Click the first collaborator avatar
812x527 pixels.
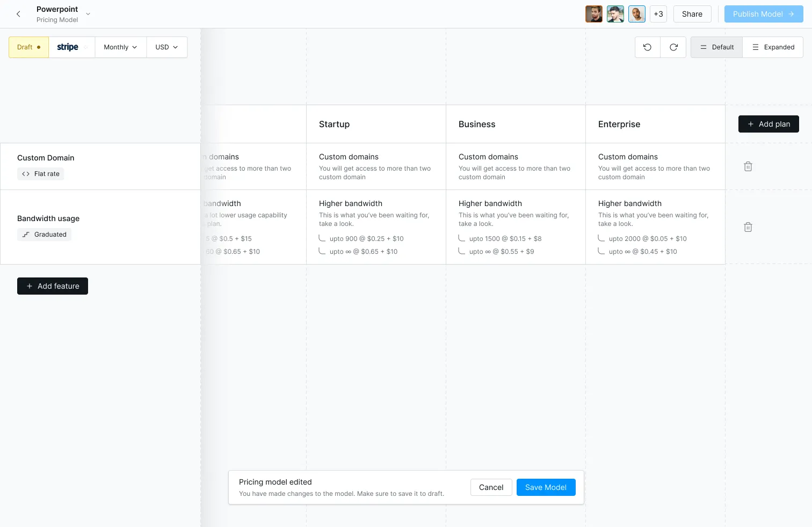[593, 14]
